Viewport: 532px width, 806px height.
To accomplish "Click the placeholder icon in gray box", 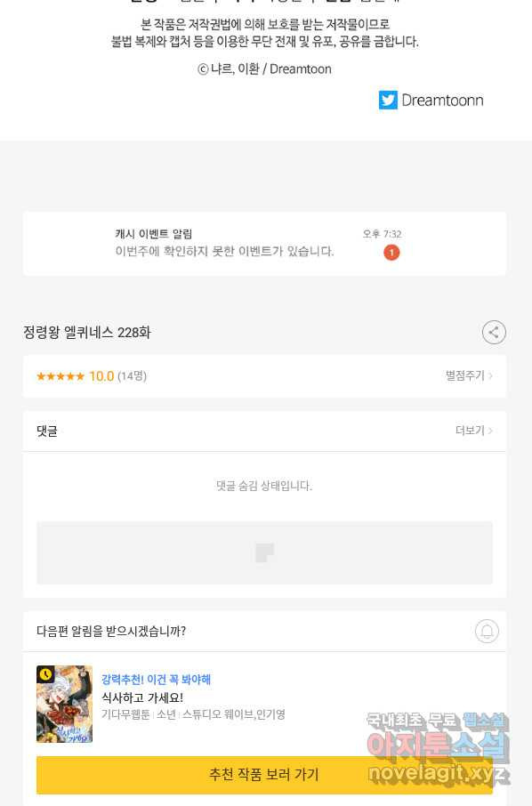I will [x=265, y=552].
